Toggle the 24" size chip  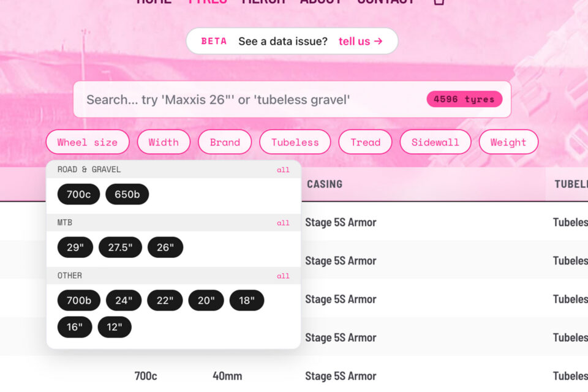tap(124, 301)
